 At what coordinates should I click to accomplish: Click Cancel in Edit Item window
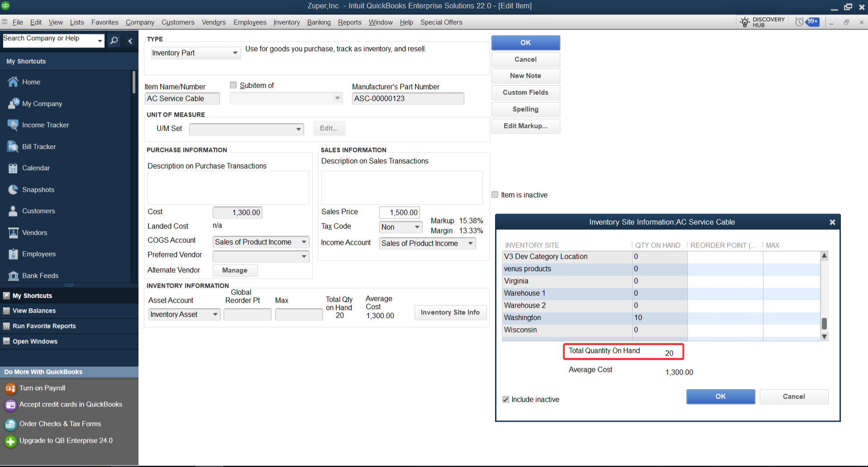[525, 59]
